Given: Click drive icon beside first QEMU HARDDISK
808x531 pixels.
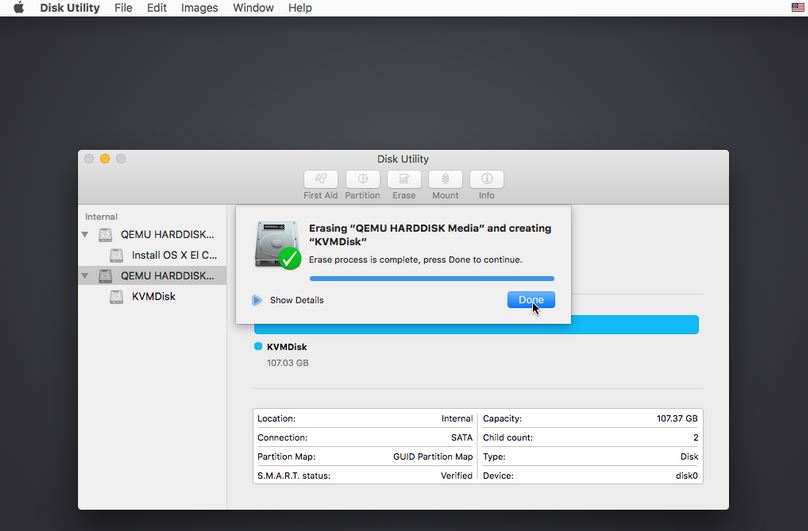Looking at the screenshot, I should pyautogui.click(x=105, y=235).
